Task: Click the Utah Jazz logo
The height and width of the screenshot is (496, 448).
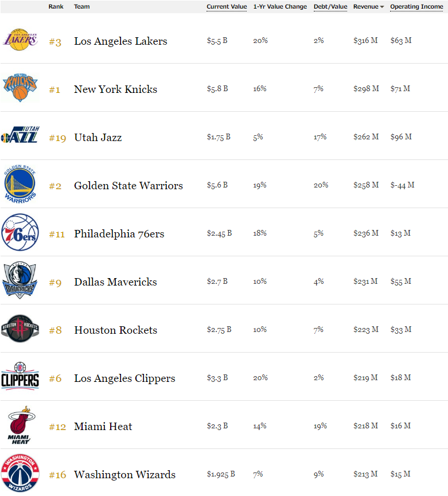Action: coord(21,137)
